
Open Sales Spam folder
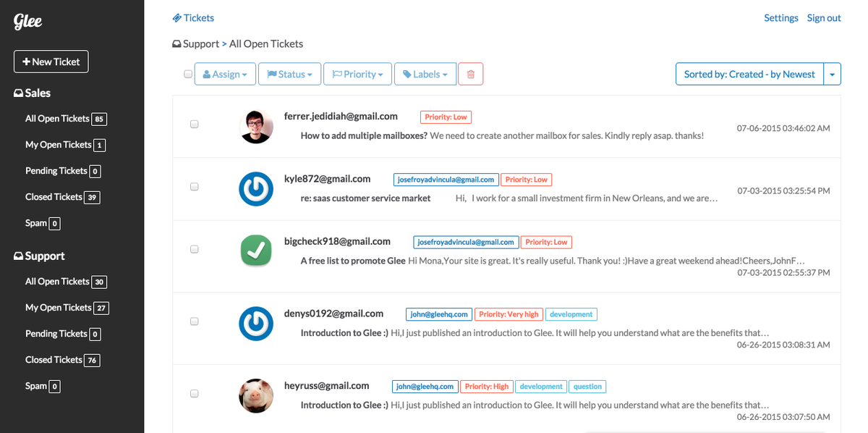tap(36, 223)
